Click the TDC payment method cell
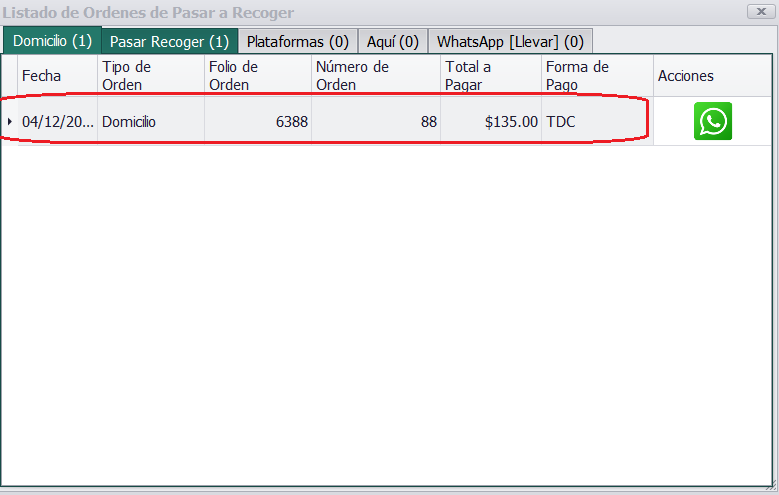The width and height of the screenshot is (779, 495). [596, 122]
